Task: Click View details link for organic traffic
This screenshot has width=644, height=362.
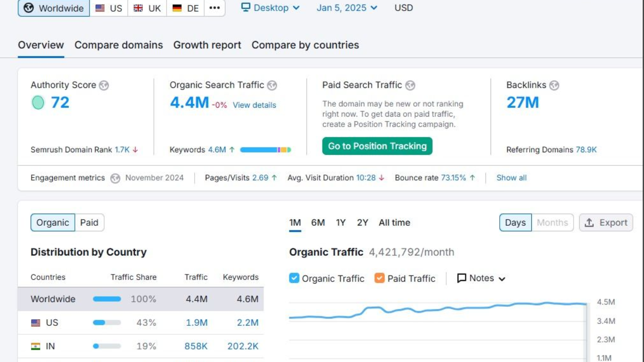Action: tap(254, 105)
